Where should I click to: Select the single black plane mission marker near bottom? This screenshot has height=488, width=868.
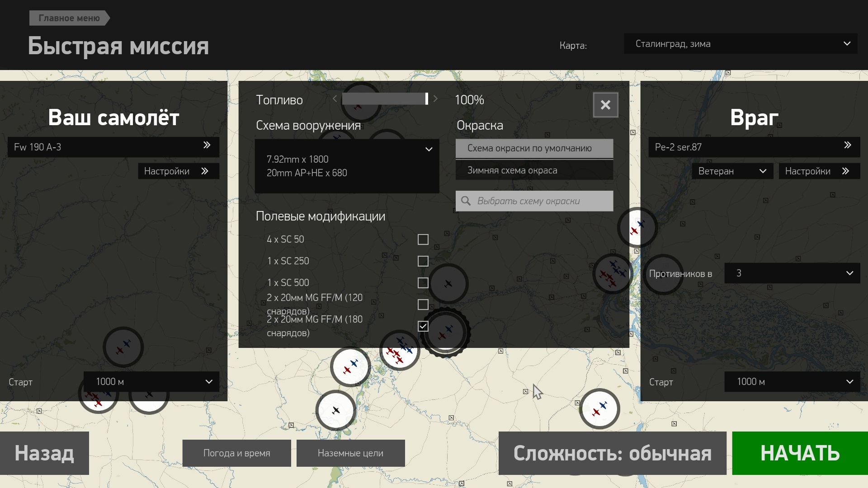point(335,410)
